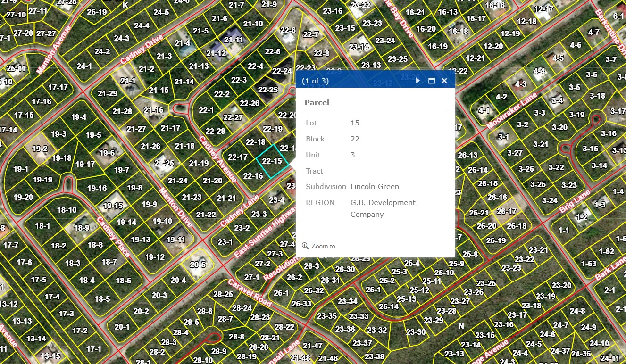This screenshot has height=364, width=626.
Task: Select the highlighted parcel 22-15
Action: point(272,161)
